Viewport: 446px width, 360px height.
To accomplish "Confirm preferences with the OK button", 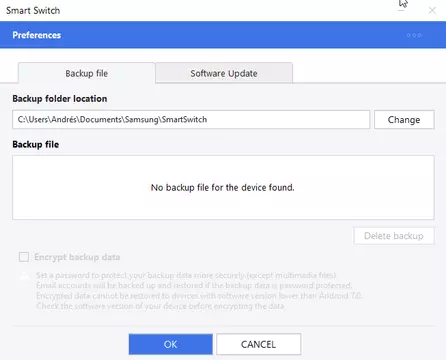I will 171,344.
